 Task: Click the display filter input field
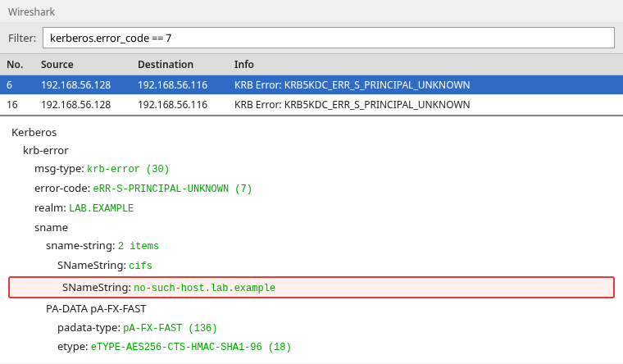(x=329, y=38)
